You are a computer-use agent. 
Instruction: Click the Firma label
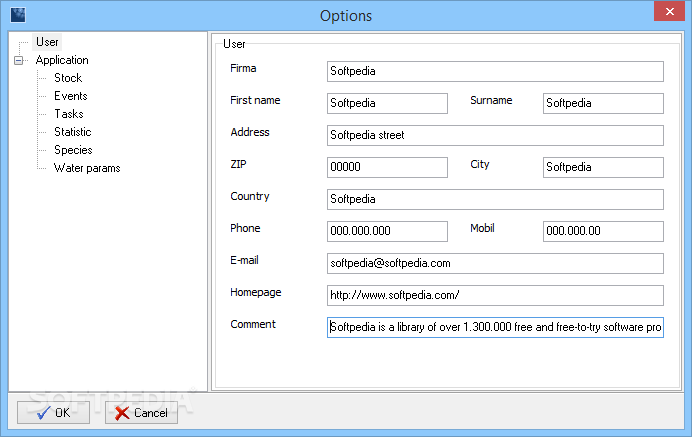coord(243,68)
